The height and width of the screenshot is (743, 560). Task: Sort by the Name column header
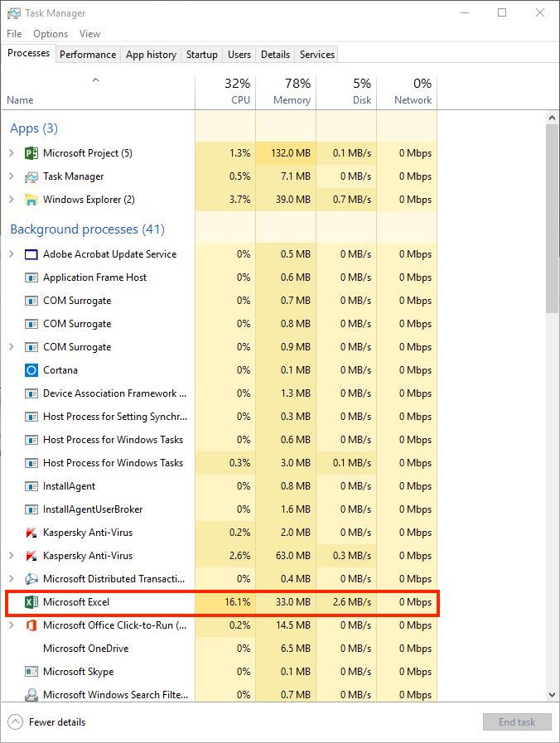coord(98,93)
